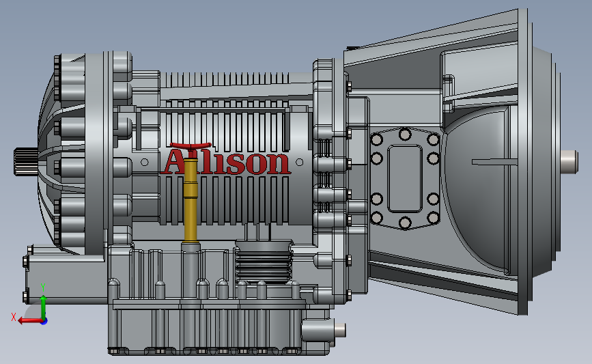Select the ribbed cylindrical filter below the housing
This screenshot has width=592, height=364.
(264, 262)
